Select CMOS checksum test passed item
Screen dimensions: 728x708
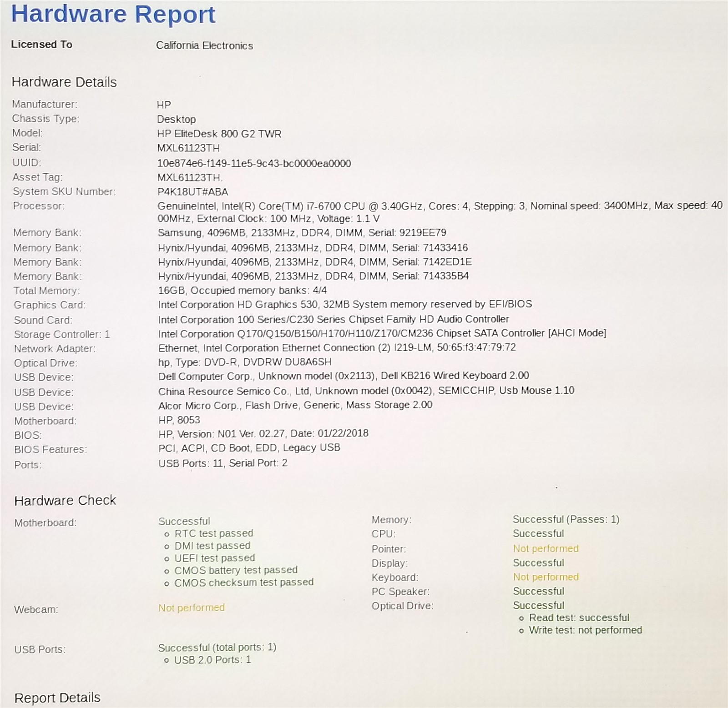pos(244,582)
